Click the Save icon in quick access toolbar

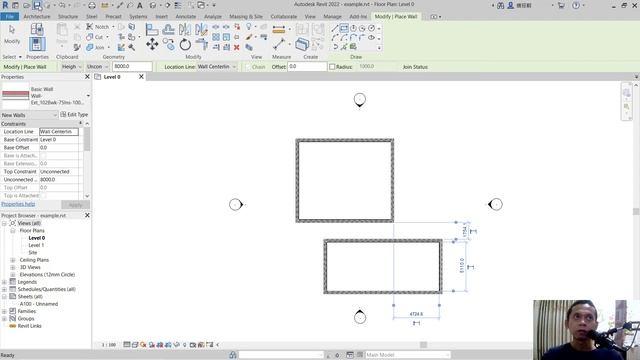pos(37,5)
